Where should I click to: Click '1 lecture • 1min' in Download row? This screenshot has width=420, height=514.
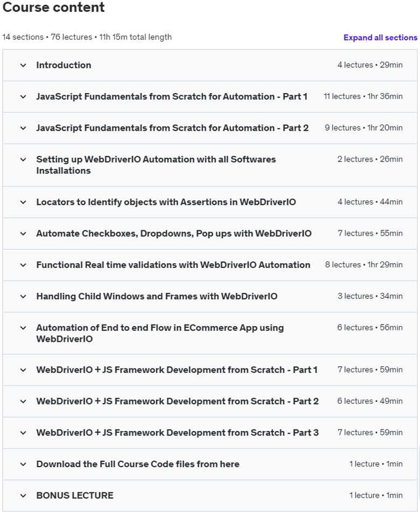376,464
